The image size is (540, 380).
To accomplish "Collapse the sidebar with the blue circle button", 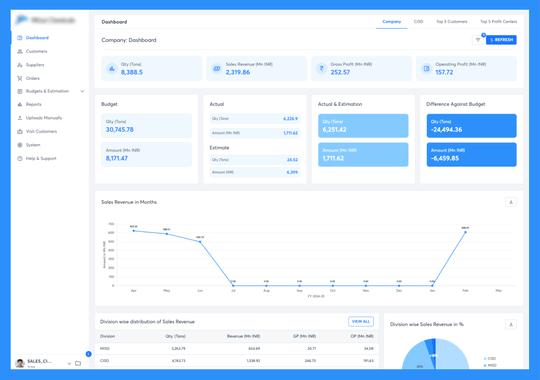I will click(89, 354).
